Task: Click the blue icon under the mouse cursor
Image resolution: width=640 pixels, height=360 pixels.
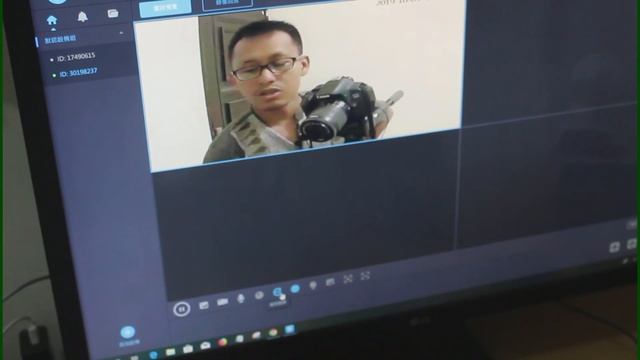Action: (277, 292)
